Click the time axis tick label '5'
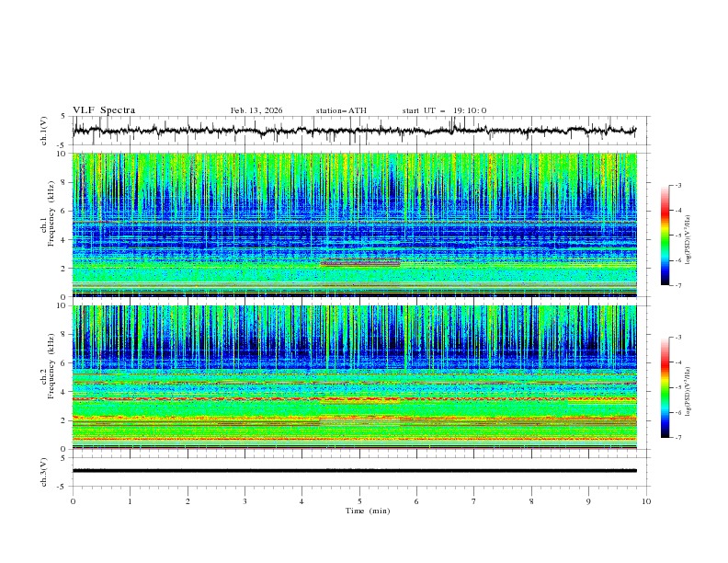 (359, 501)
